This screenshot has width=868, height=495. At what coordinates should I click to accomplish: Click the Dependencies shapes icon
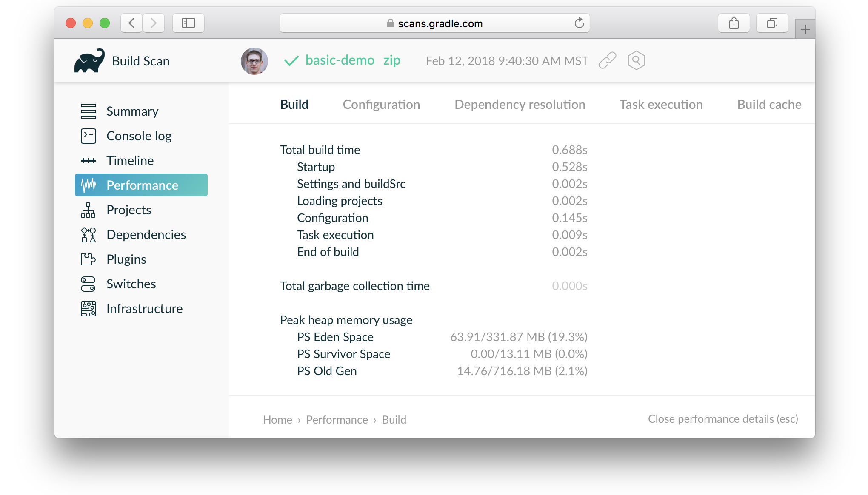click(89, 235)
